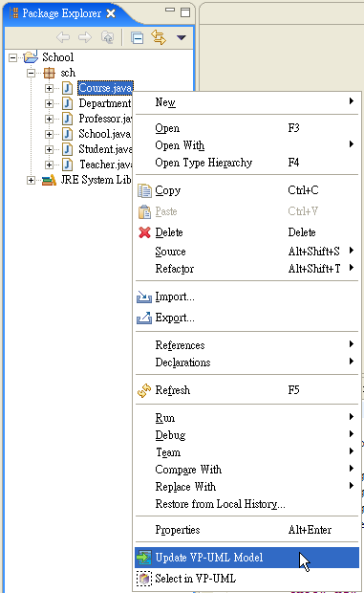Viewport: 364px width, 593px height.
Task: Select the Student.java file name
Action: [105, 149]
